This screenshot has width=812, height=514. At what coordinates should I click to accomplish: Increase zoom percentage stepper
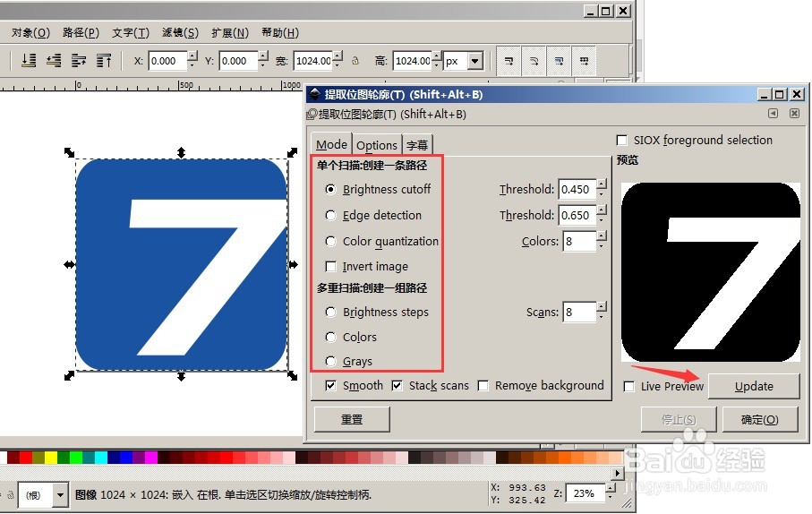(611, 488)
